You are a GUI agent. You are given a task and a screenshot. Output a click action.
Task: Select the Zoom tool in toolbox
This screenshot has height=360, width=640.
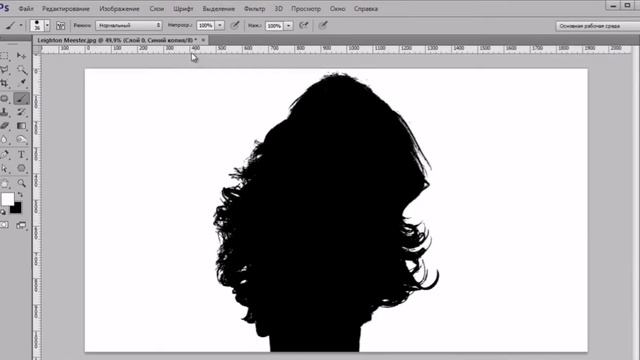pyautogui.click(x=21, y=183)
